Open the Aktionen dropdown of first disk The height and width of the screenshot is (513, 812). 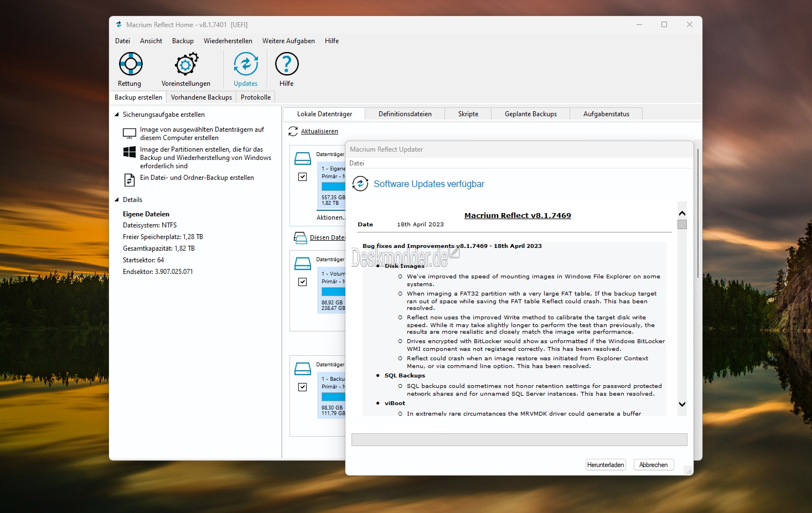(x=330, y=217)
